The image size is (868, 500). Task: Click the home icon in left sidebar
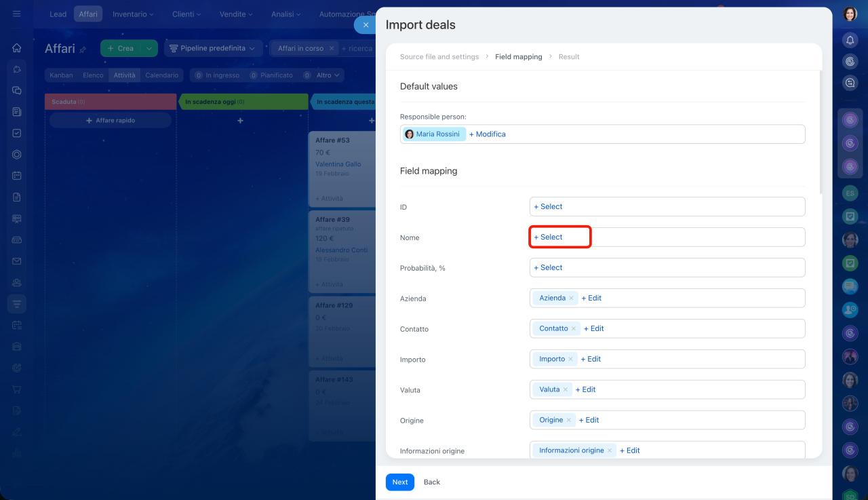17,47
